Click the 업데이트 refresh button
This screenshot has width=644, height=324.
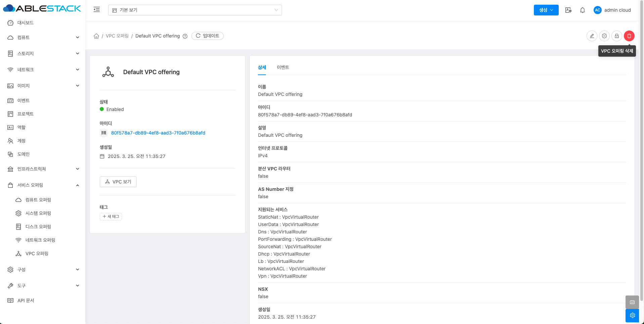tap(208, 36)
